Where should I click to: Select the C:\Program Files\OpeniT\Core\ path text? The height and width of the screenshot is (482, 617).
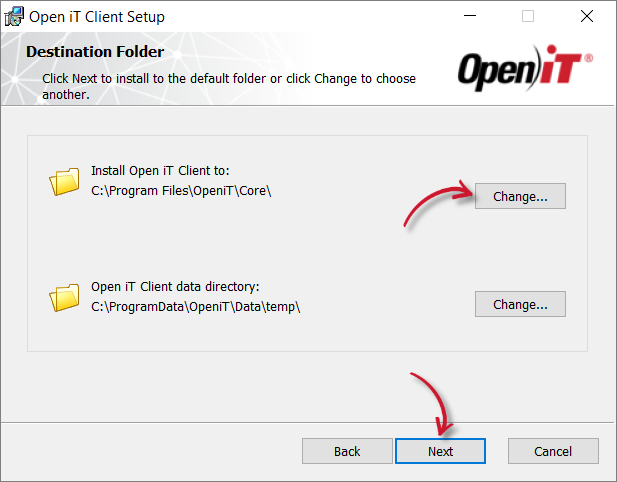click(x=181, y=190)
